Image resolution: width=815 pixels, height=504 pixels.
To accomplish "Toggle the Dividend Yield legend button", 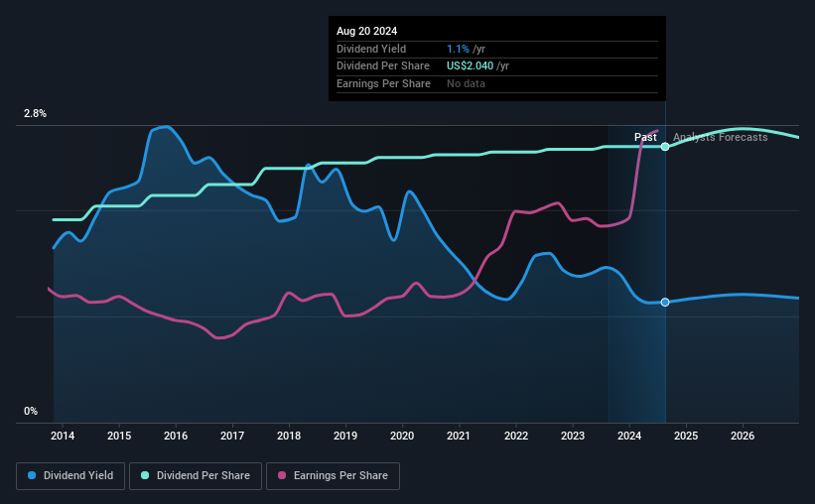I will pos(70,476).
